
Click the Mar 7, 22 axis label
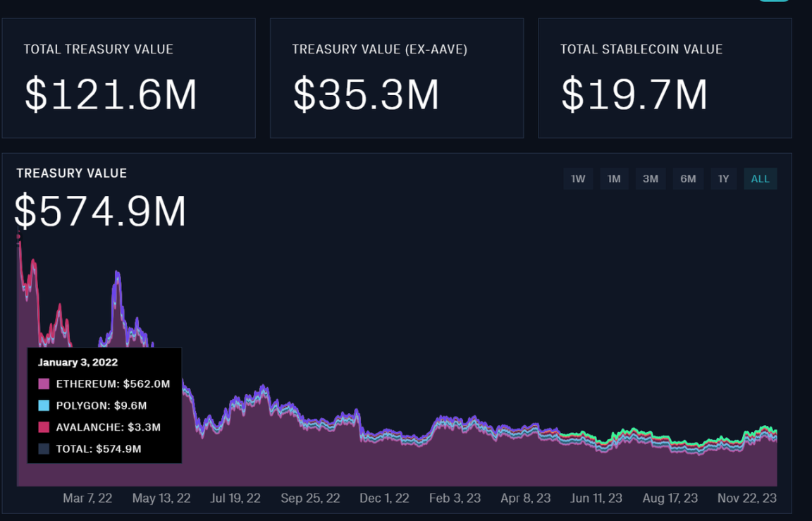tap(87, 498)
